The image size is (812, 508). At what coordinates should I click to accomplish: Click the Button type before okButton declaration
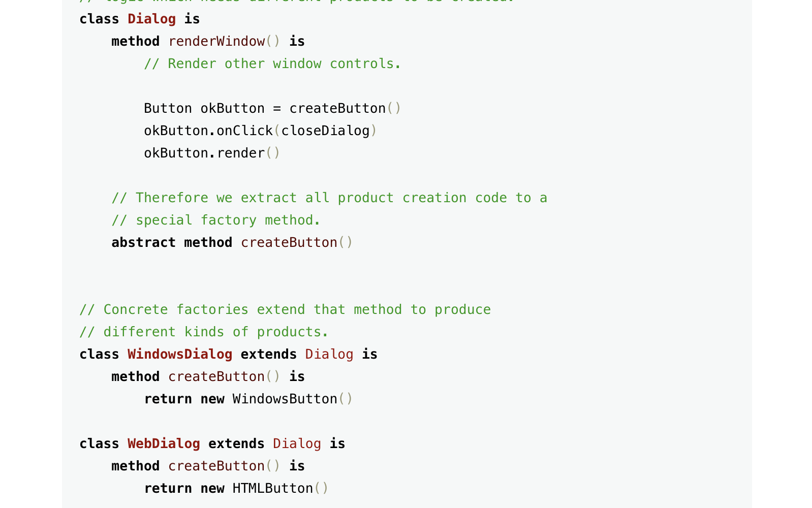pyautogui.click(x=168, y=109)
